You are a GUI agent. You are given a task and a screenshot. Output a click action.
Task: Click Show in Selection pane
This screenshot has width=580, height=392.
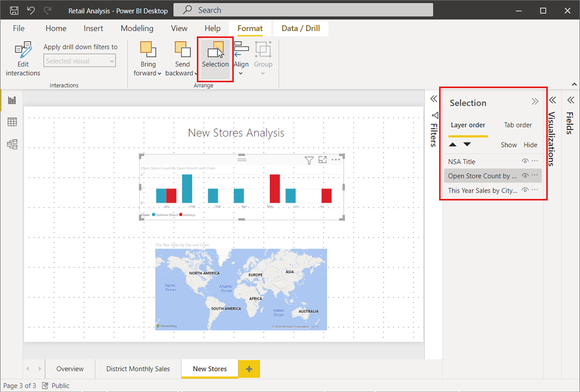[x=509, y=145]
